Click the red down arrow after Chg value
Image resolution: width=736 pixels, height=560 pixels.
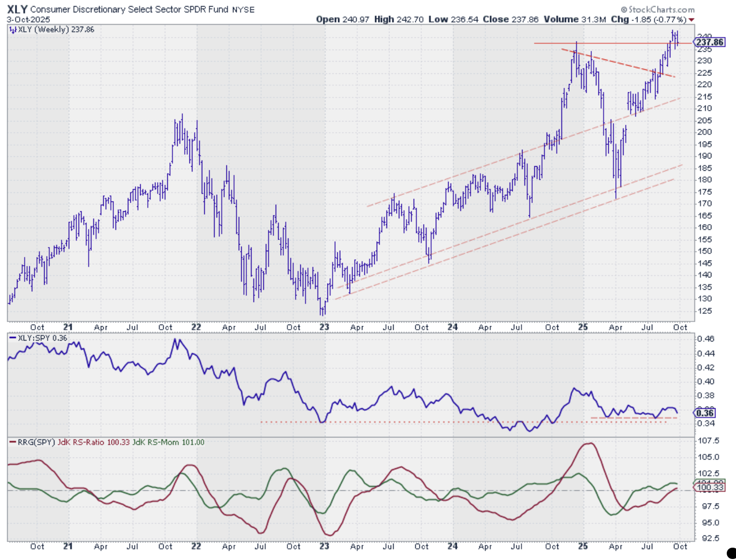[x=691, y=20]
